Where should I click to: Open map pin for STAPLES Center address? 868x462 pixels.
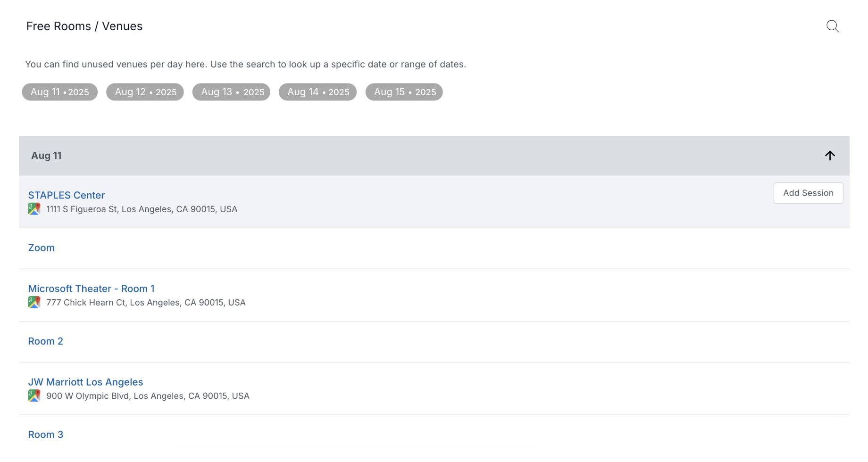point(34,209)
